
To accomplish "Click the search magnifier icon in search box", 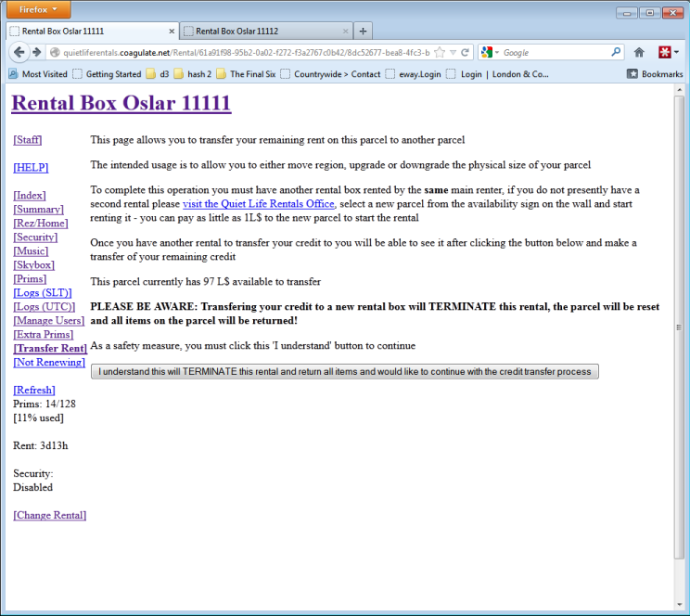I will point(616,53).
